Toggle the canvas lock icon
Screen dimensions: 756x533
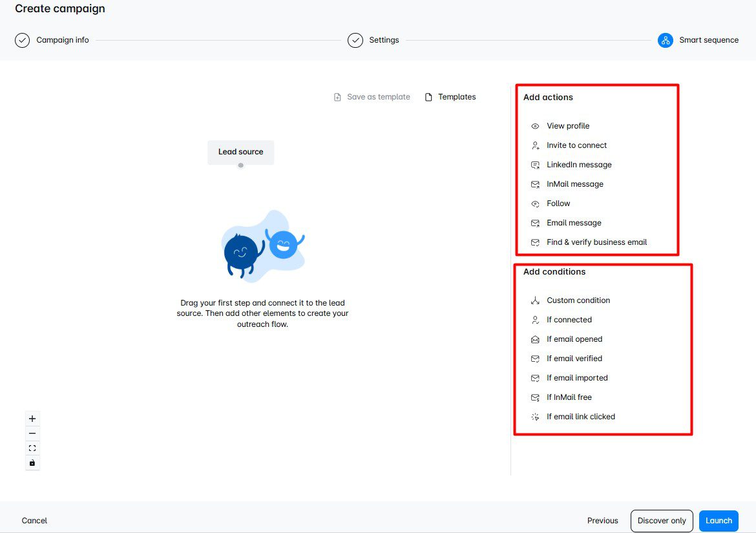point(32,463)
